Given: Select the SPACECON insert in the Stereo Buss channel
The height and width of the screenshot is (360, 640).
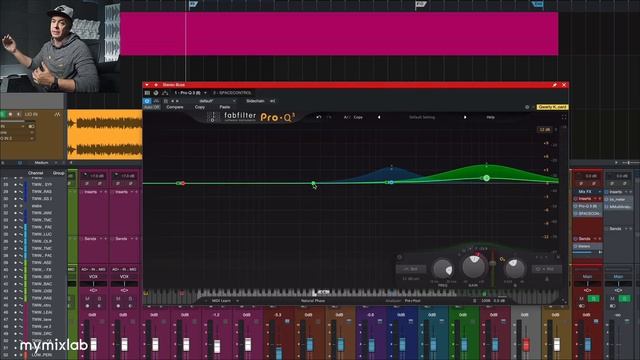Looking at the screenshot, I should (x=588, y=213).
